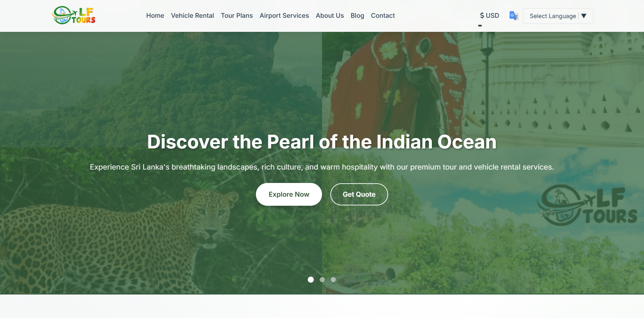Image resolution: width=644 pixels, height=318 pixels.
Task: Switch to the third carousel slide dot
Action: coord(333,279)
